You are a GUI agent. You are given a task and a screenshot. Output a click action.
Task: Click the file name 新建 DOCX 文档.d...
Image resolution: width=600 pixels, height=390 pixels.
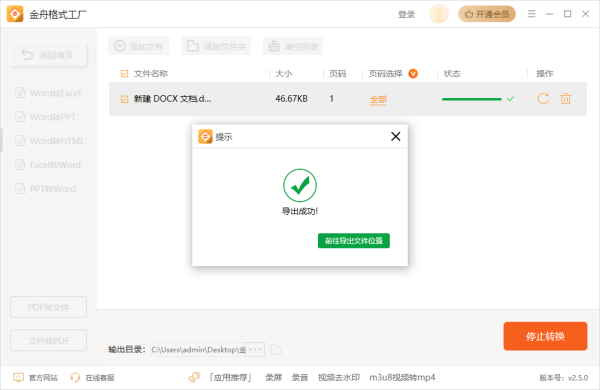(x=172, y=99)
